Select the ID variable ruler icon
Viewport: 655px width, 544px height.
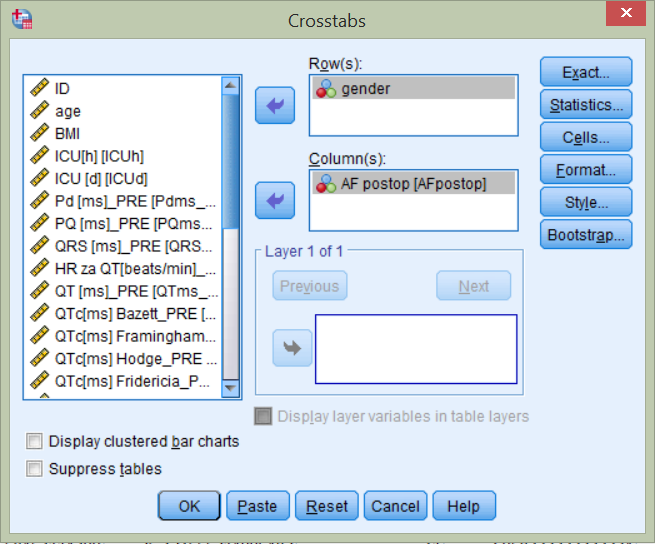pos(40,88)
